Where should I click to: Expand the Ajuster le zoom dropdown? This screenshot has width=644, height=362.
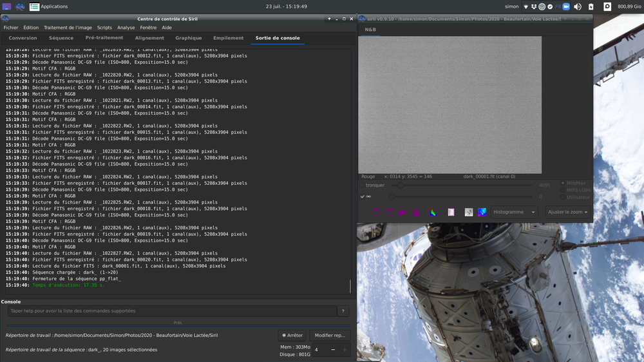[x=567, y=212]
